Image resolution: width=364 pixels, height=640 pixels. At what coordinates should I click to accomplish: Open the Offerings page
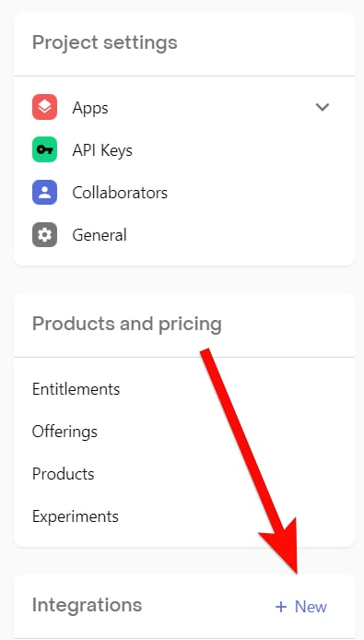click(65, 432)
